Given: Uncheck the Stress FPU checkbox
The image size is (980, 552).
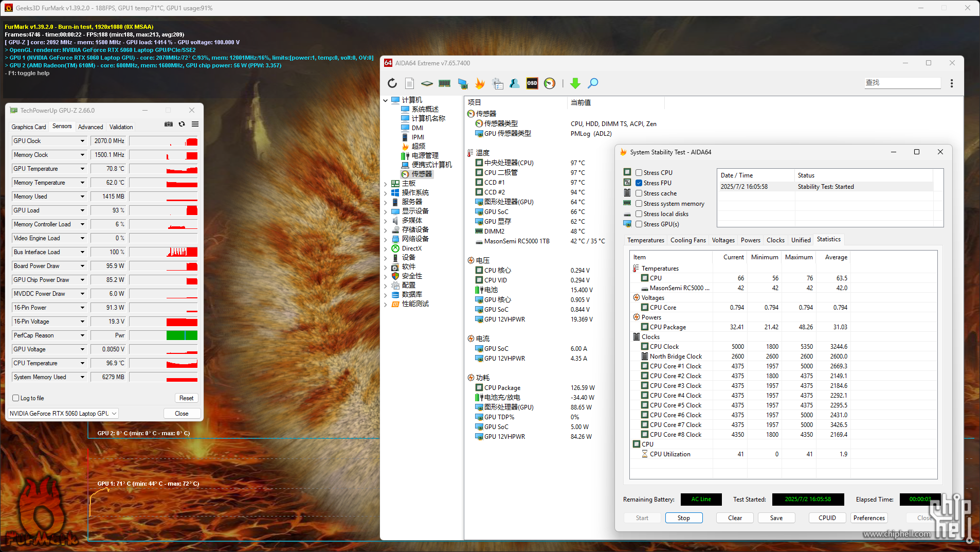Looking at the screenshot, I should pyautogui.click(x=639, y=183).
